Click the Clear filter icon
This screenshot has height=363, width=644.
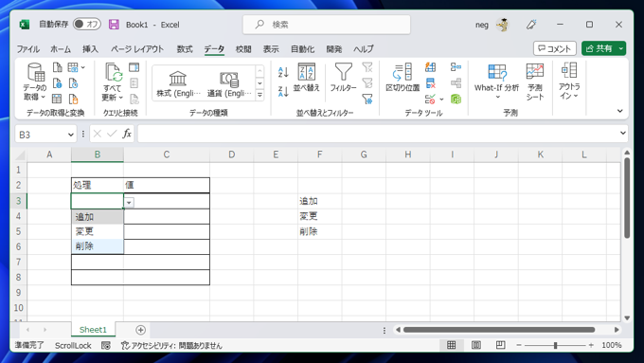pyautogui.click(x=367, y=67)
